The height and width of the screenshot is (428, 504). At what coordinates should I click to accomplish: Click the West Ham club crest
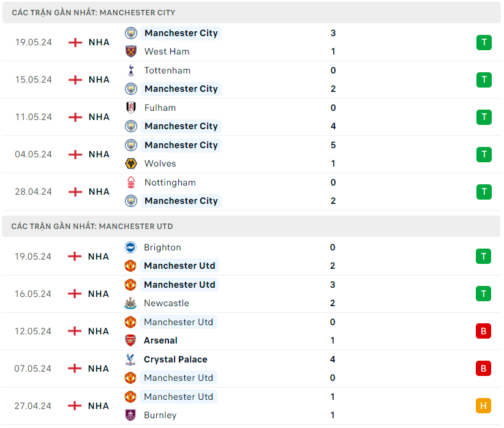click(130, 51)
